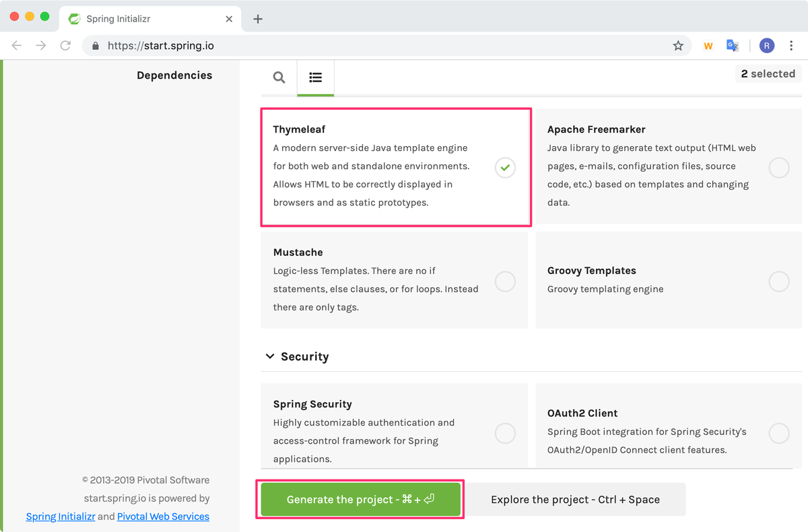
Task: Open the 2 selected dependencies badge
Action: 768,73
